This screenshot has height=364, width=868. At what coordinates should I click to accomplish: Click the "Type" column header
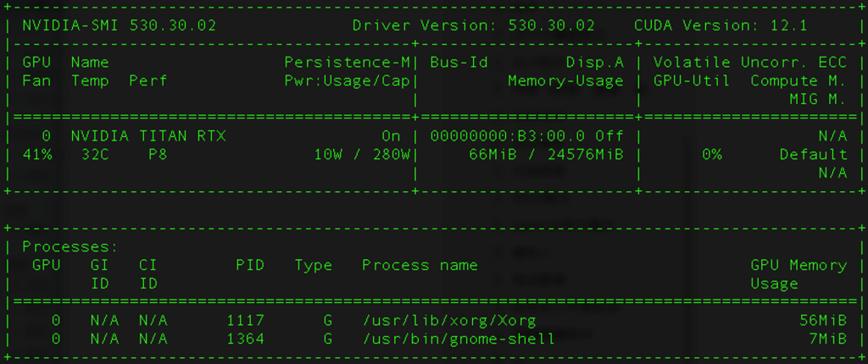314,266
